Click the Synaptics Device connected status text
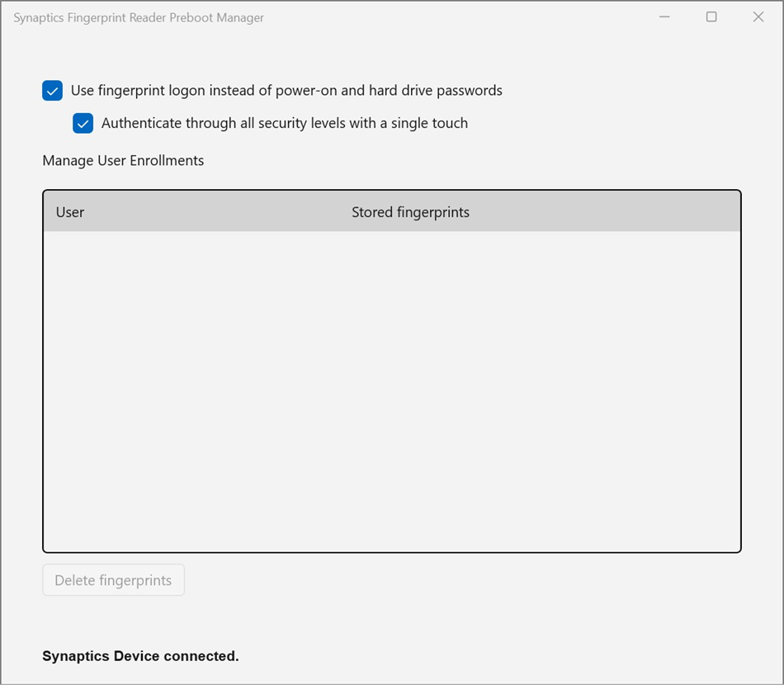 [x=140, y=656]
